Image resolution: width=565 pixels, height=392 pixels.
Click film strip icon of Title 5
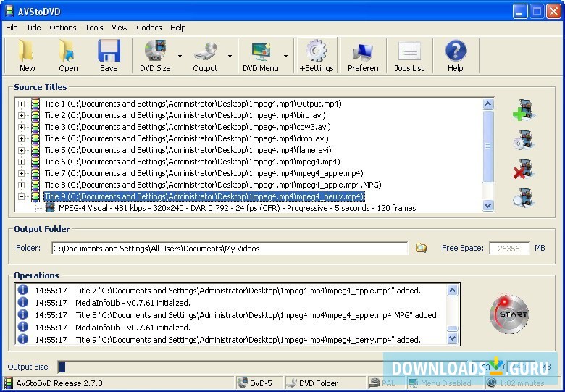click(35, 150)
